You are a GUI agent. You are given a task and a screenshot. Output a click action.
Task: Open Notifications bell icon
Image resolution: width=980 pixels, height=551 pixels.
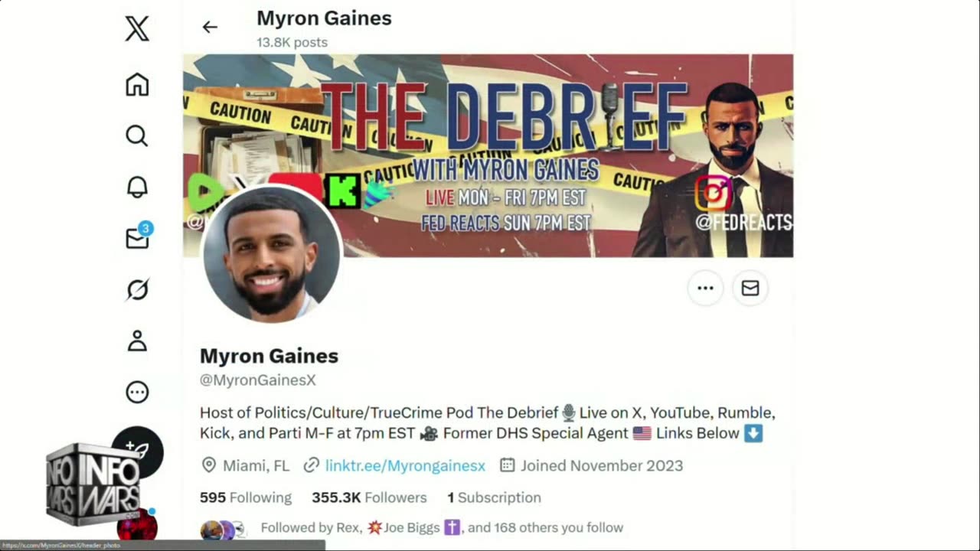137,187
